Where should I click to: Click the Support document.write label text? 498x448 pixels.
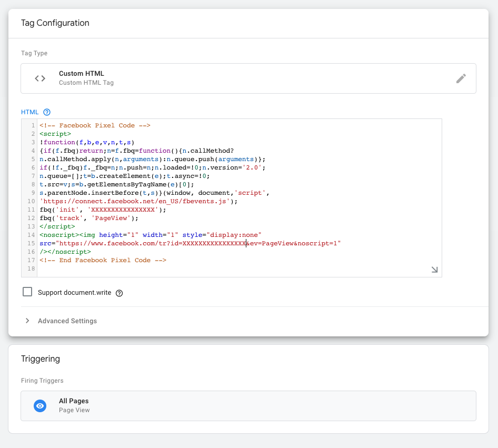tap(74, 292)
